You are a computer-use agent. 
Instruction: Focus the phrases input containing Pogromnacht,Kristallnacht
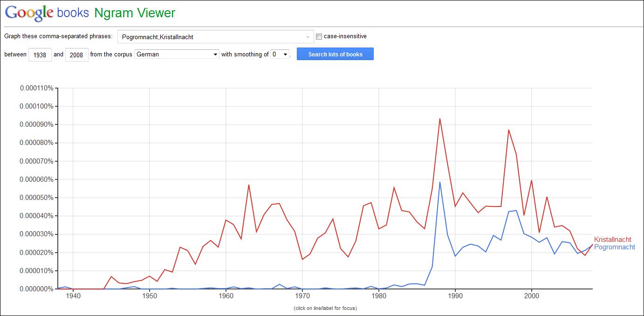216,37
